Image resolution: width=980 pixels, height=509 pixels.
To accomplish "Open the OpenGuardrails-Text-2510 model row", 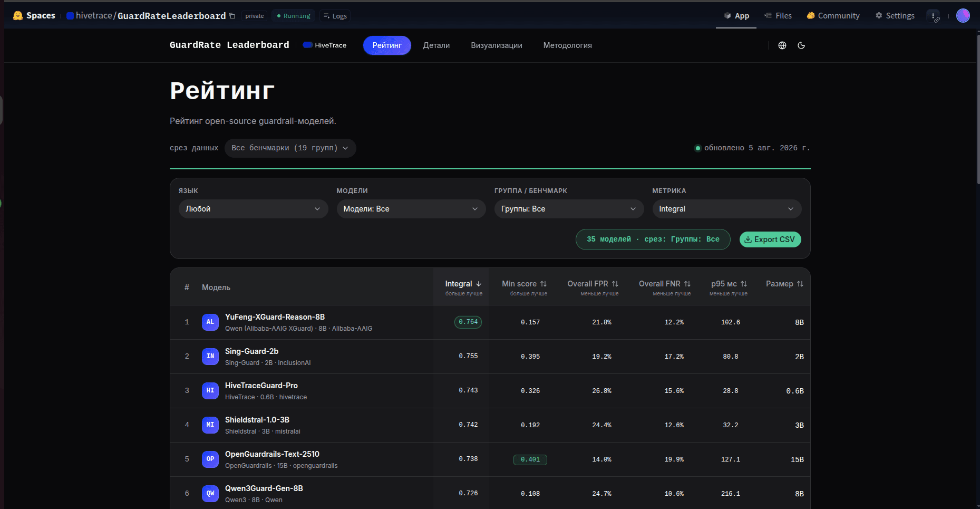I will click(x=490, y=459).
